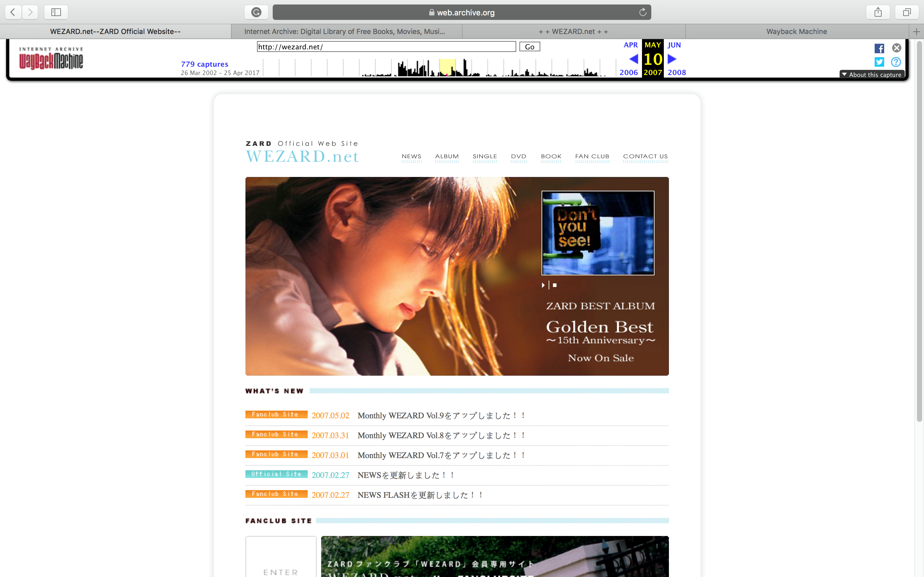924x577 pixels.
Task: Open the Wayback Machine help icon
Action: click(896, 62)
